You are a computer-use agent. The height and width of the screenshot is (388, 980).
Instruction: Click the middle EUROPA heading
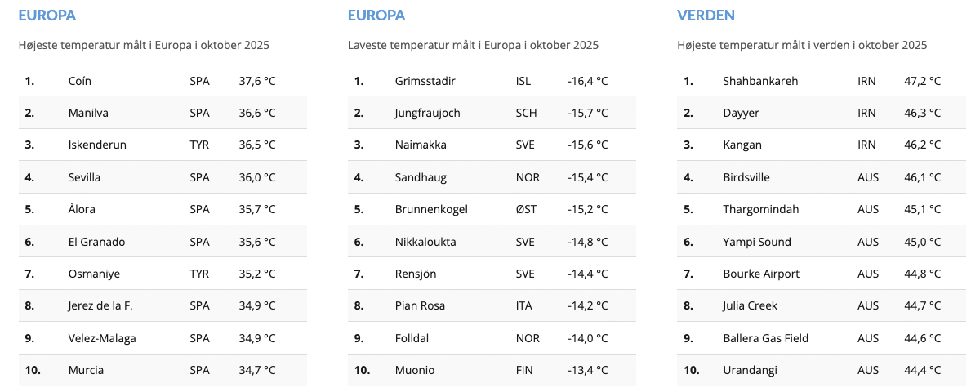point(376,15)
